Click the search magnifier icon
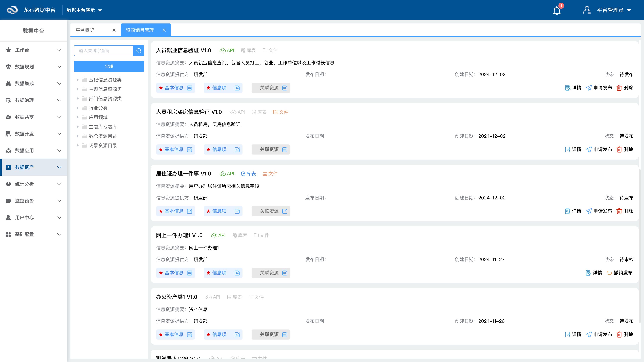The width and height of the screenshot is (644, 362). (139, 50)
